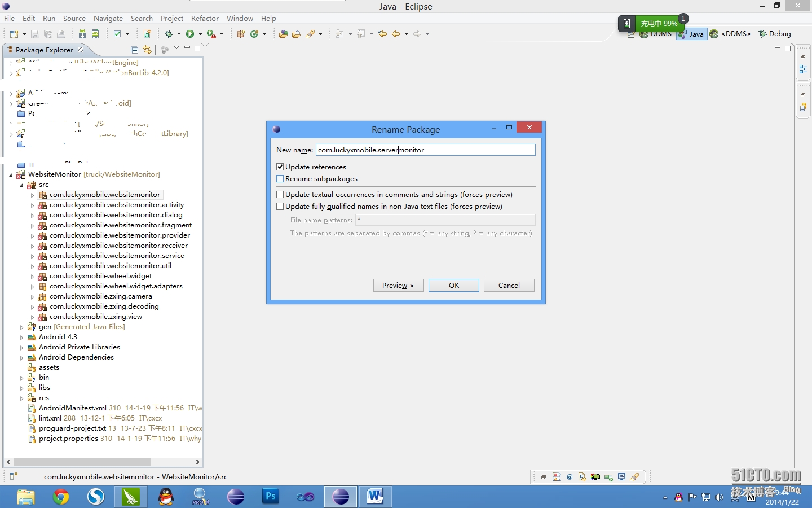Click the Open Task folder icon

point(296,34)
